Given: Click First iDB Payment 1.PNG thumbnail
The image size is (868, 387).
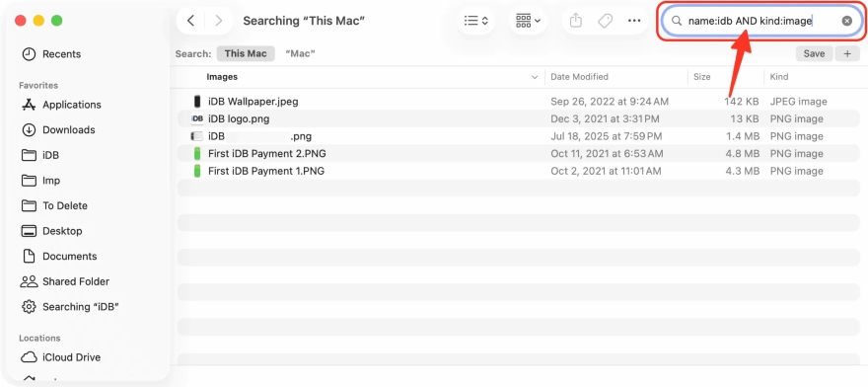Looking at the screenshot, I should (x=196, y=171).
